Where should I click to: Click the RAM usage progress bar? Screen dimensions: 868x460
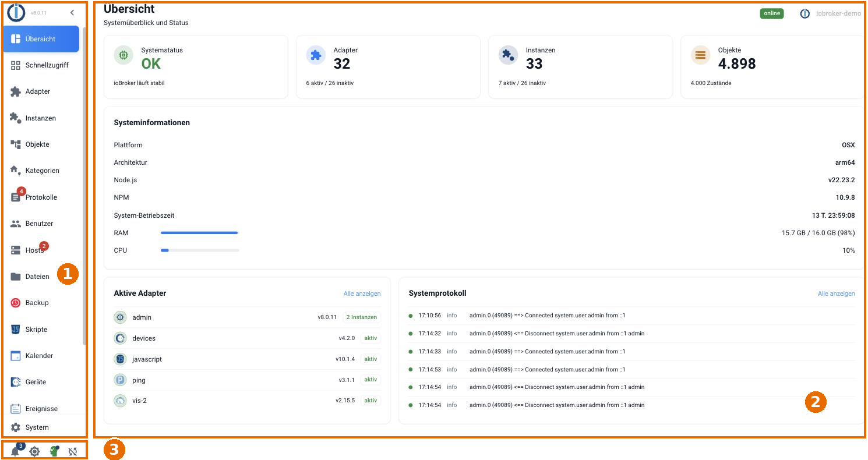(x=200, y=233)
